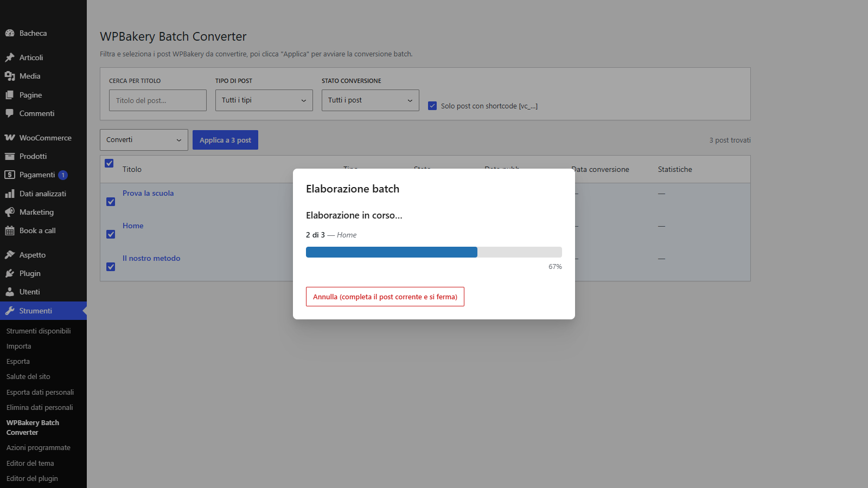Click the Pagamenti dollar icon
Screen dimensions: 868x488
[10, 175]
